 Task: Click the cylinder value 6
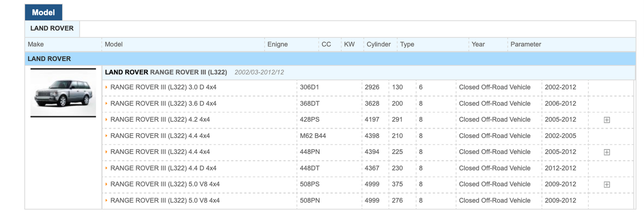(421, 87)
